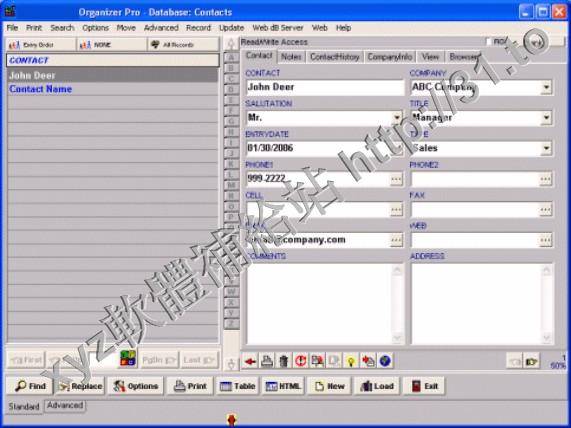Click the Table button
The width and height of the screenshot is (571, 428).
pyautogui.click(x=237, y=386)
